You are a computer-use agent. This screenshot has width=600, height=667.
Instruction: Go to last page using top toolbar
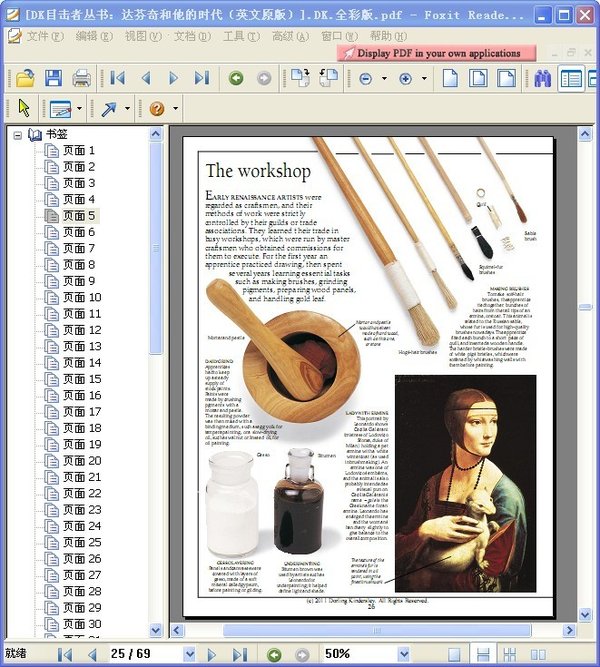click(x=202, y=78)
